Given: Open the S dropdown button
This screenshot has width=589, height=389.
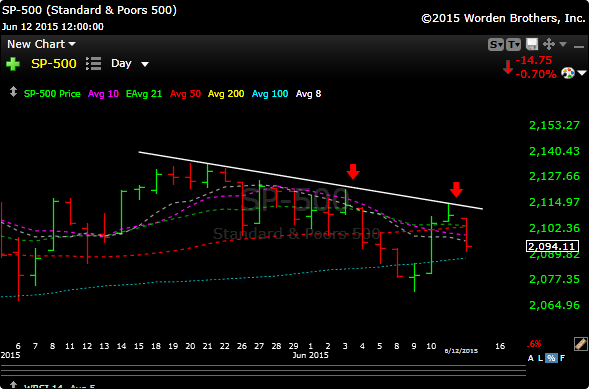Looking at the screenshot, I should click(x=496, y=45).
